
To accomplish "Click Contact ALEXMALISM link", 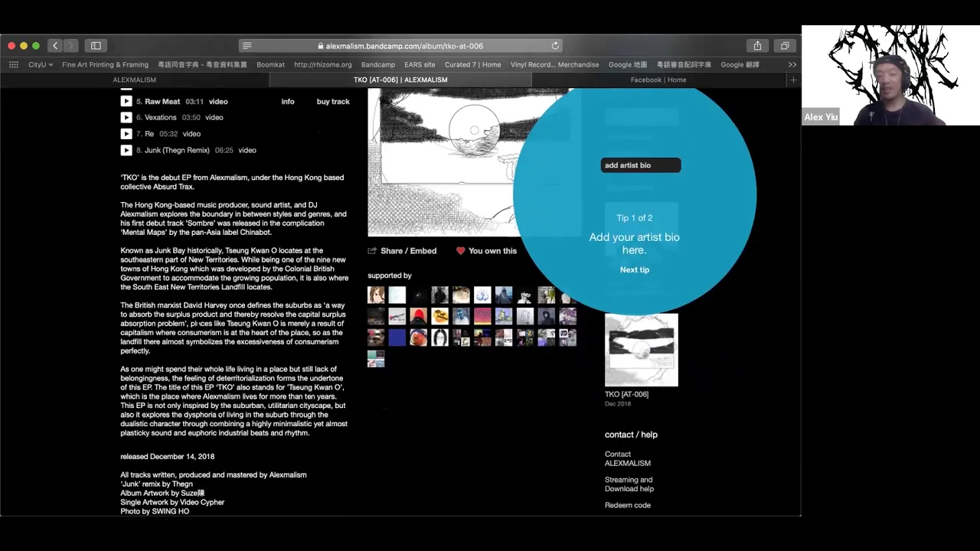I will pyautogui.click(x=628, y=458).
